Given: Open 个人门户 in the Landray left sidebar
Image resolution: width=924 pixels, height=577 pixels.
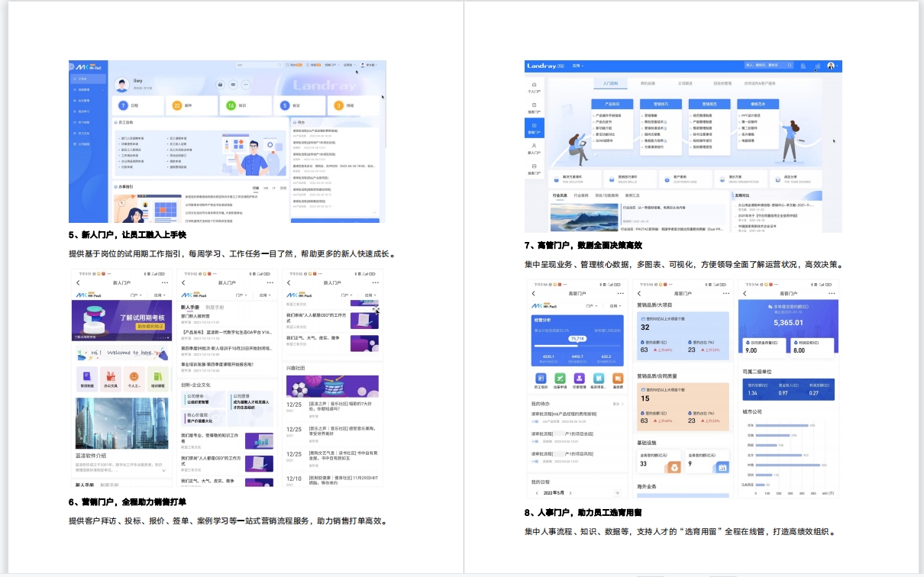Looking at the screenshot, I should click(534, 87).
